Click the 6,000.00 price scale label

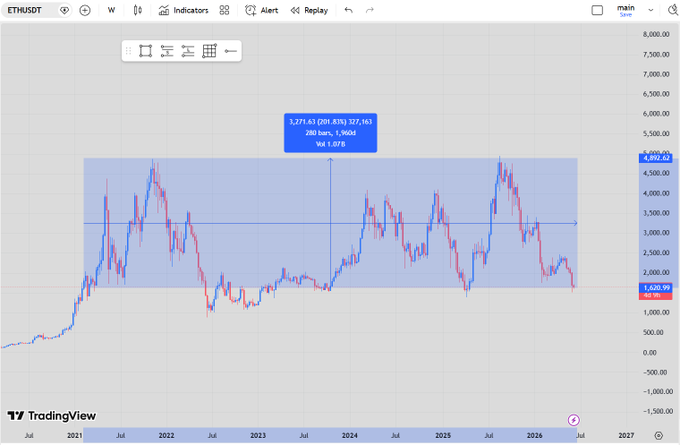(x=656, y=114)
